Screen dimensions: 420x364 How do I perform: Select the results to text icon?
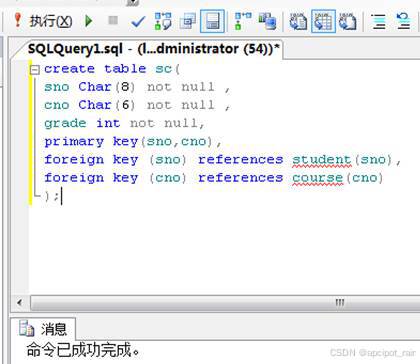[298, 22]
